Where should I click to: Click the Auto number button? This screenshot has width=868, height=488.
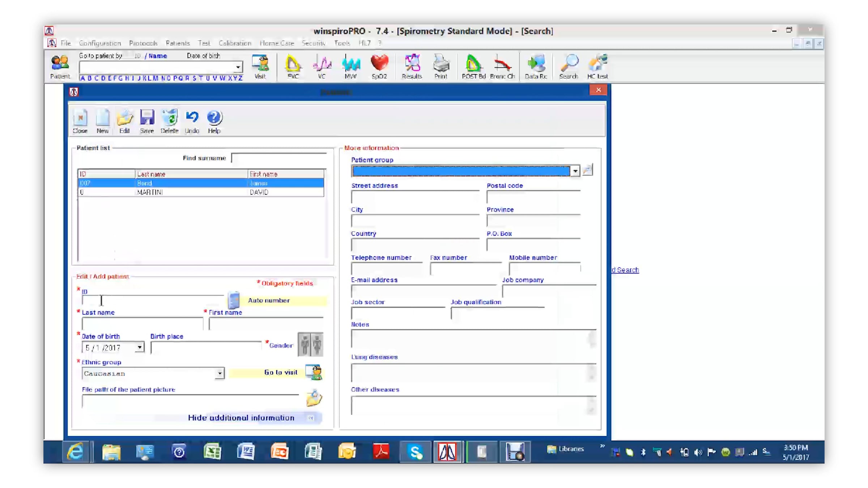click(268, 300)
